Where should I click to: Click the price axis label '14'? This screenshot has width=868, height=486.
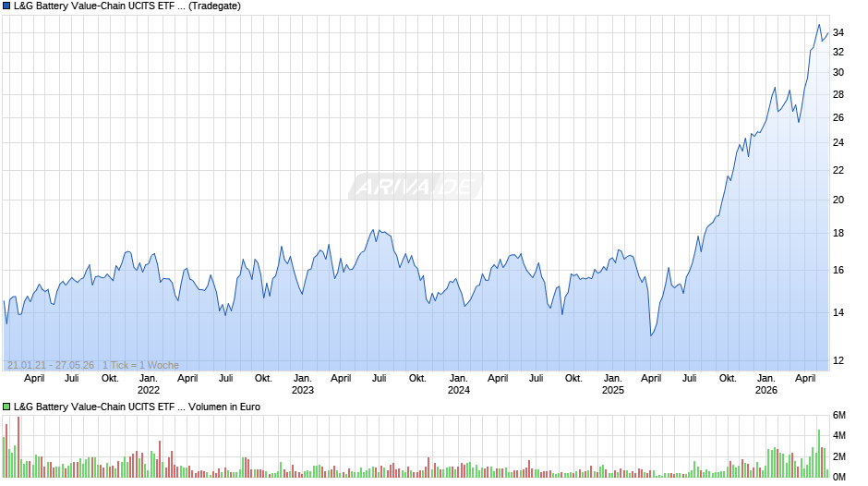click(838, 312)
